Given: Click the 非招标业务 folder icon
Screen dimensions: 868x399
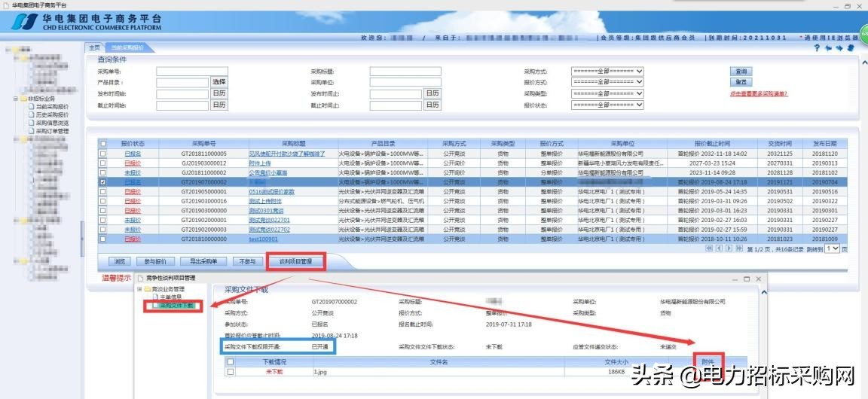Looking at the screenshot, I should (x=23, y=99).
